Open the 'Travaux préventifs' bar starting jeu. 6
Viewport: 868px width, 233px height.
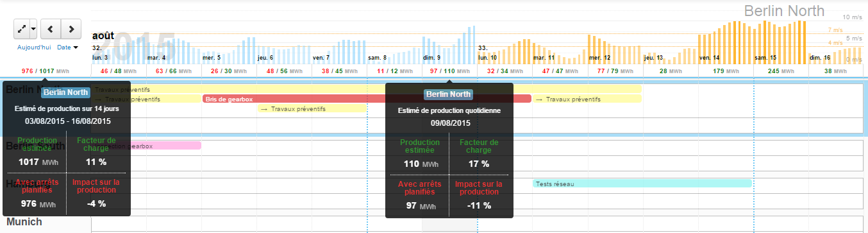(312, 108)
